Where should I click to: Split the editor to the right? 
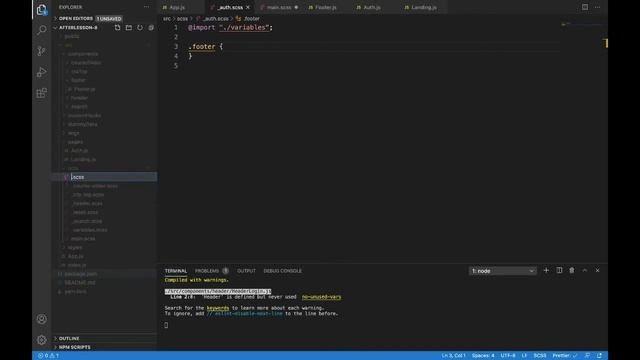(x=585, y=7)
